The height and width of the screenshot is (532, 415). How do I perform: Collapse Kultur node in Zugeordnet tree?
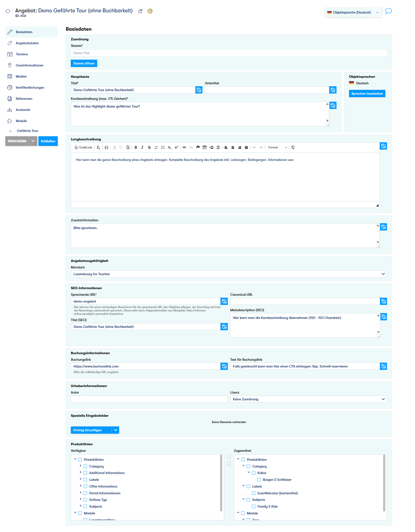[249, 473]
